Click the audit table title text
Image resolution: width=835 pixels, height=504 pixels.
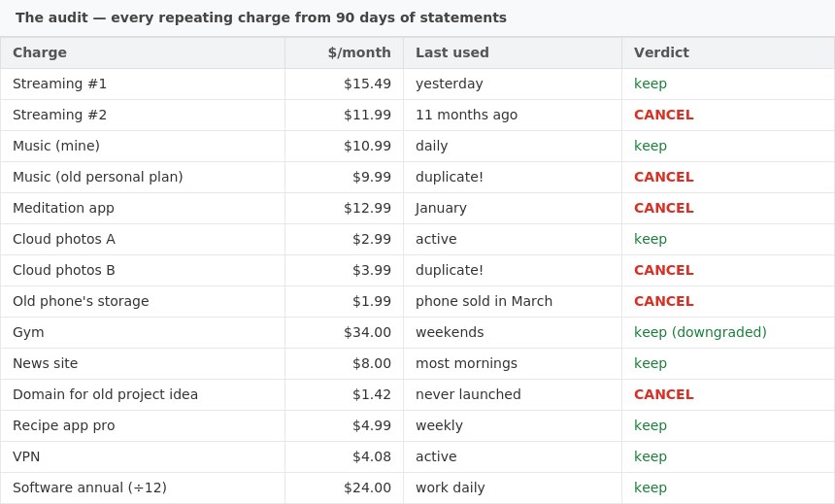click(x=261, y=17)
